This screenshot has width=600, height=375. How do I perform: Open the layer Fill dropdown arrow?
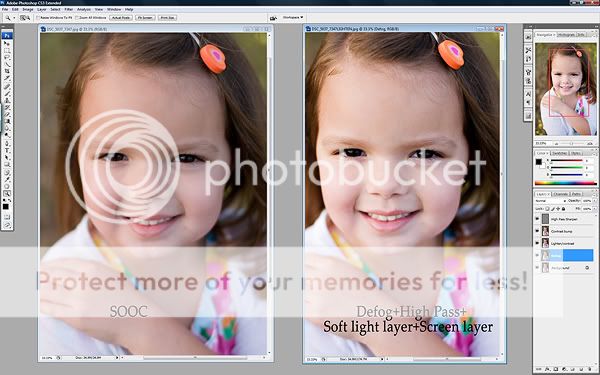594,209
